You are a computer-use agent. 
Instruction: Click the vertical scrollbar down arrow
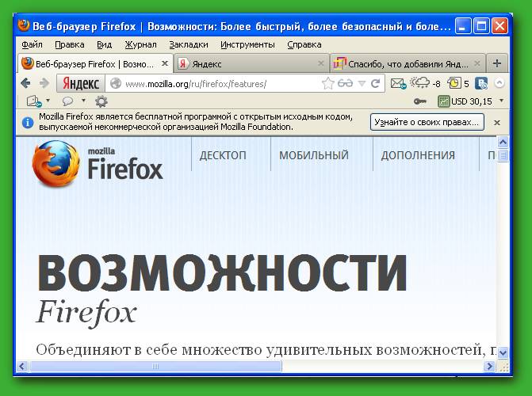coord(503,352)
